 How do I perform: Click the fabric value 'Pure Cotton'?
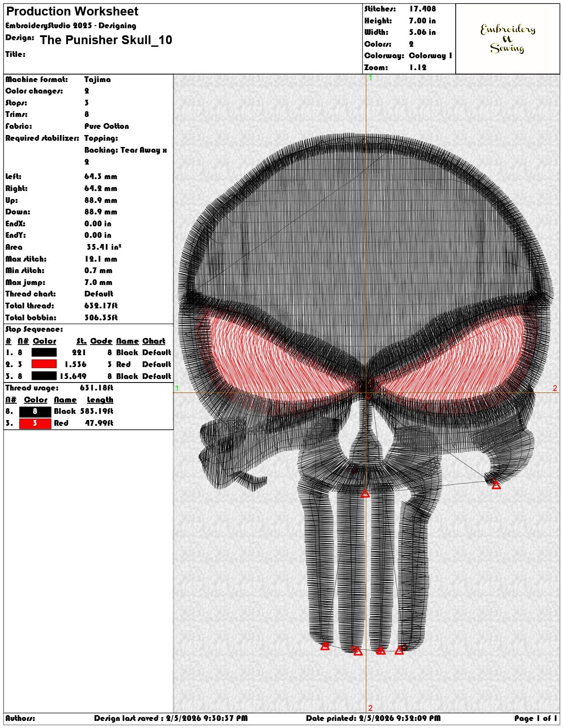[107, 126]
